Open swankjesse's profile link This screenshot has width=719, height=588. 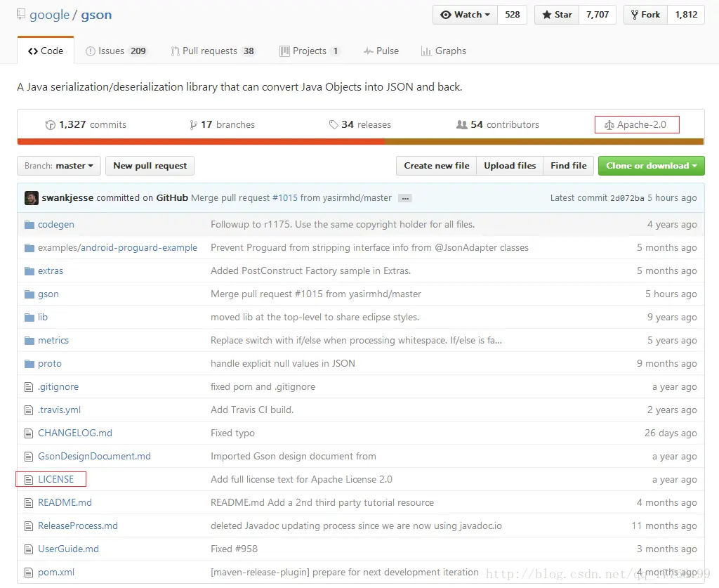coord(67,198)
